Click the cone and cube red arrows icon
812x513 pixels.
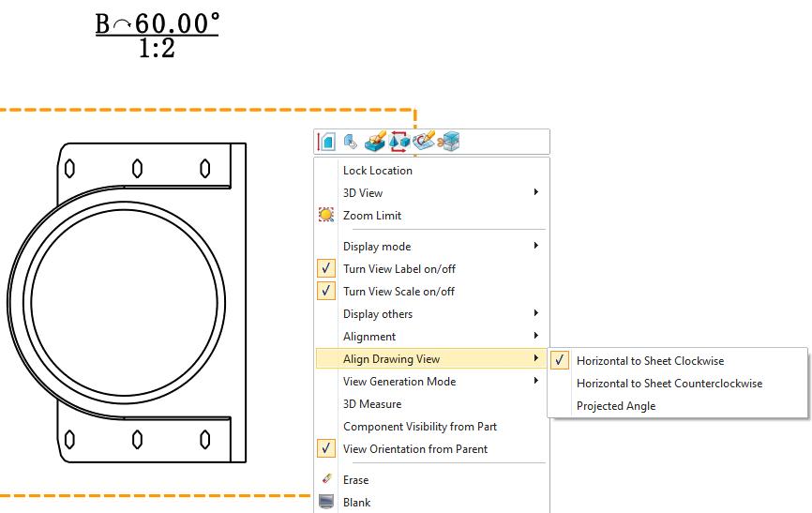coord(399,142)
